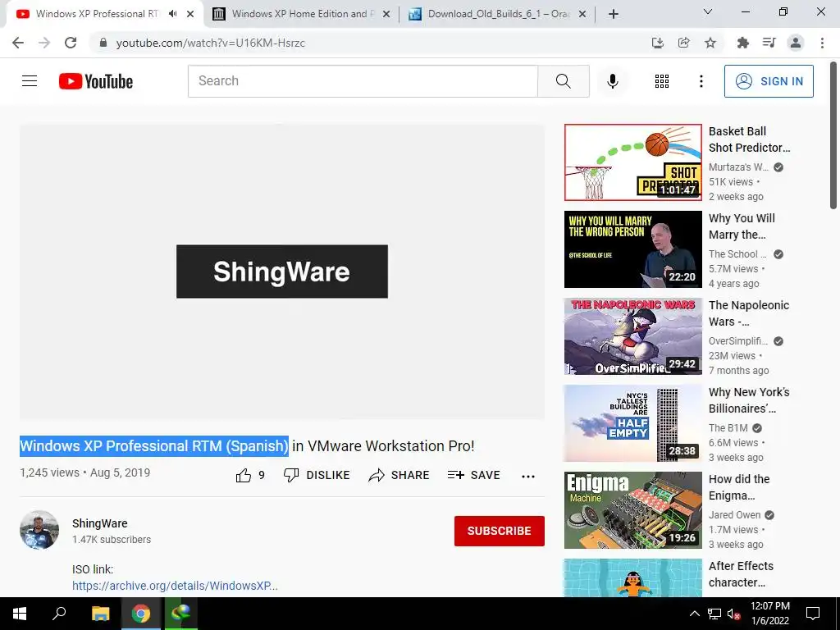This screenshot has width=840, height=630.
Task: Open the ShingWare channel name link
Action: (x=99, y=523)
